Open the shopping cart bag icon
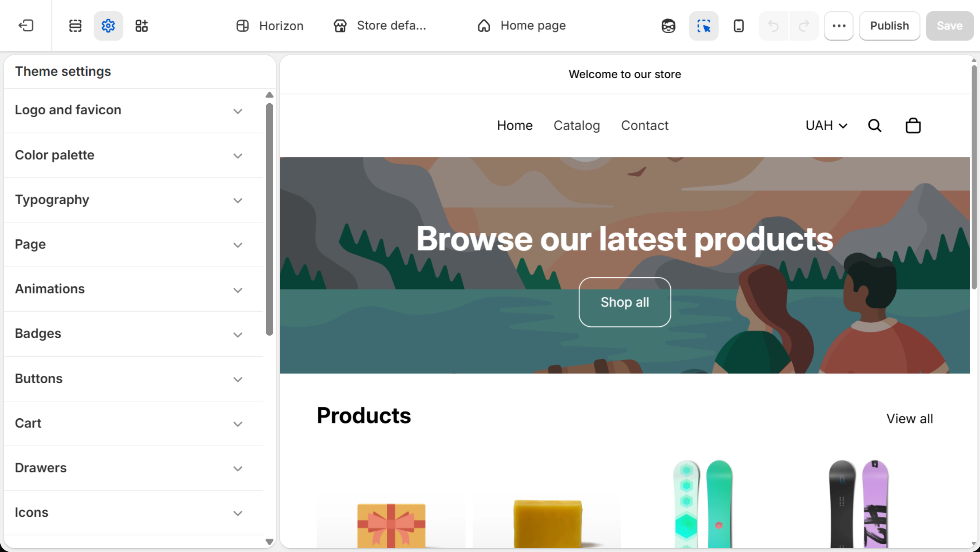The height and width of the screenshot is (552, 980). tap(913, 125)
